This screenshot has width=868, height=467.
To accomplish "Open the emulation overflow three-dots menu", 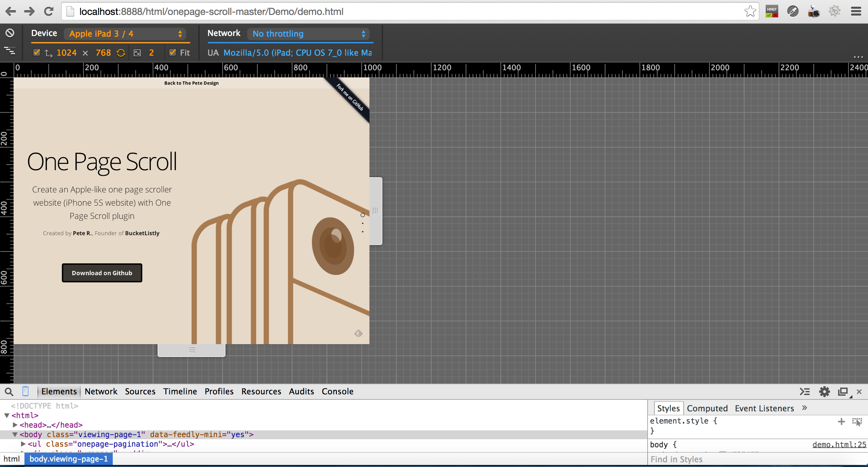I will (x=858, y=57).
